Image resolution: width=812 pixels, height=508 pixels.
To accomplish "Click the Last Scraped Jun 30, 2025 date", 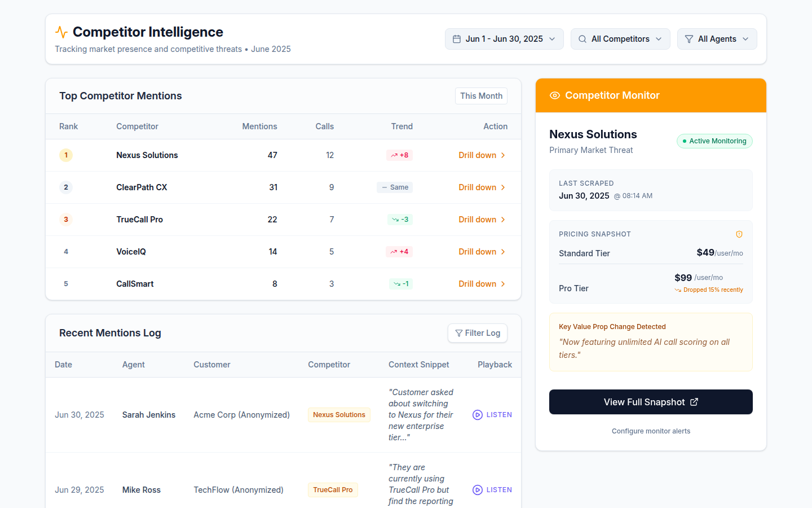I will (584, 196).
